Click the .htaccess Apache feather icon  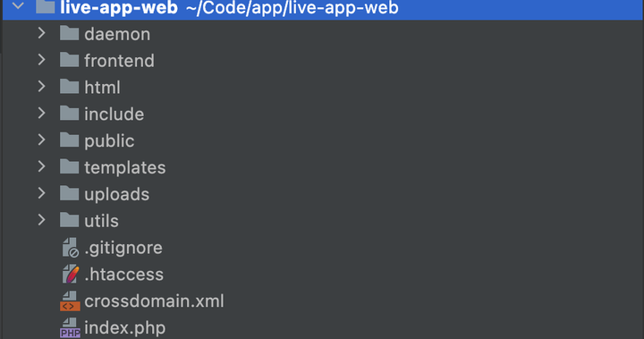click(x=70, y=274)
